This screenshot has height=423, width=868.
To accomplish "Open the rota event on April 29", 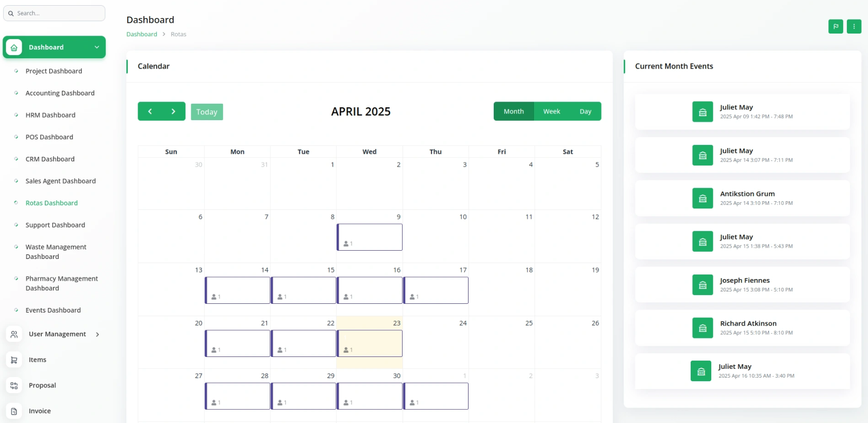I will [x=304, y=396].
